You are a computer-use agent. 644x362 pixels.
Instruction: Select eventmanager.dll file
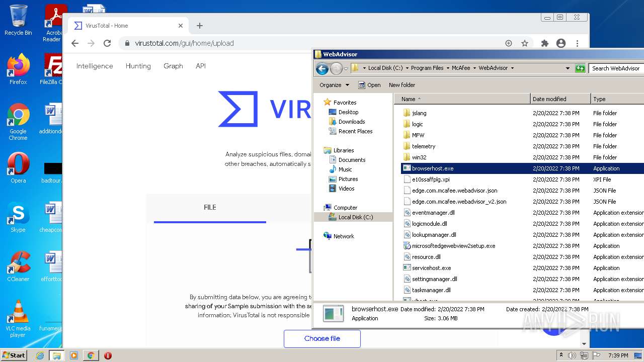tap(433, 213)
